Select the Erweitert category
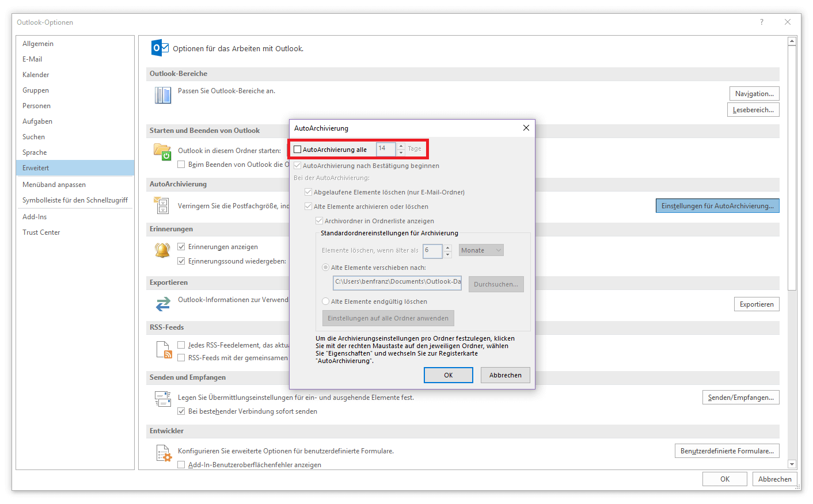This screenshot has width=813, height=504. [75, 168]
